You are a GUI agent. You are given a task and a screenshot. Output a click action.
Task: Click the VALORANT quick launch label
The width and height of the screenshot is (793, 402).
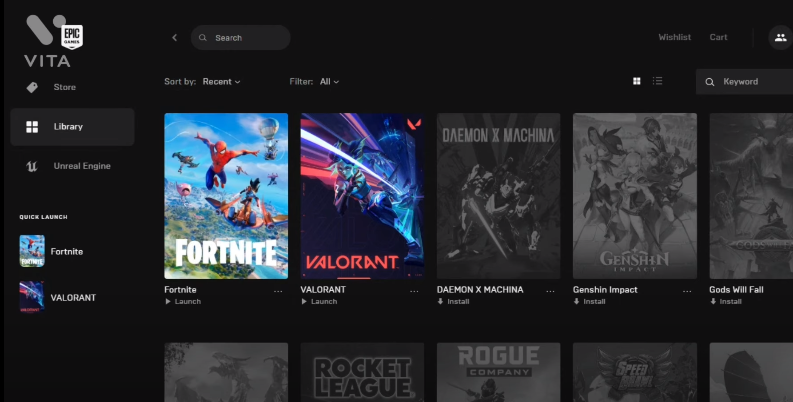click(x=73, y=297)
